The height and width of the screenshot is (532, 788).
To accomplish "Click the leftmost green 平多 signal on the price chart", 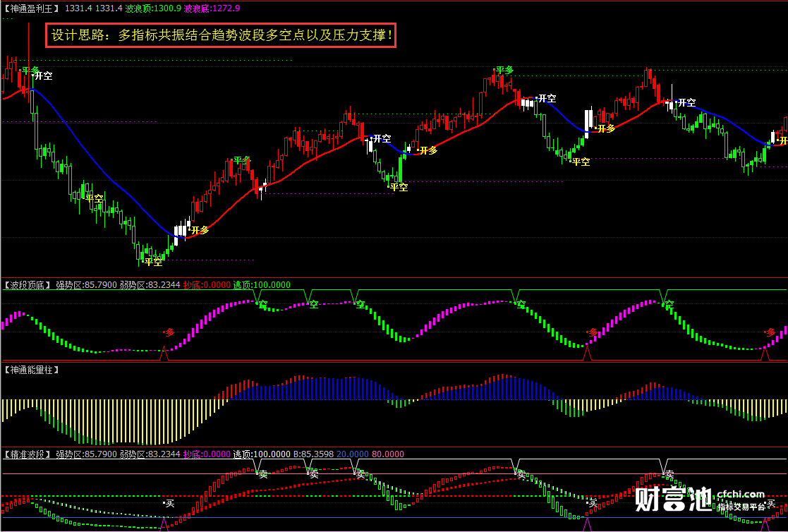I will pos(30,71).
